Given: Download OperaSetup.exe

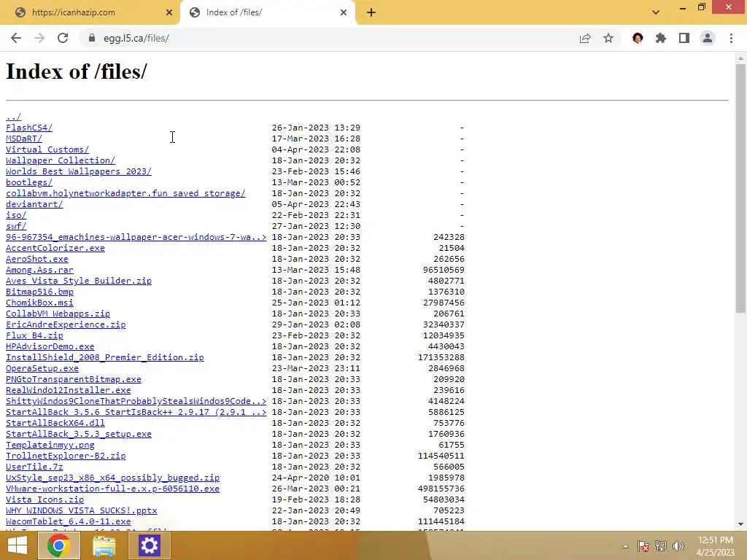Looking at the screenshot, I should point(42,368).
